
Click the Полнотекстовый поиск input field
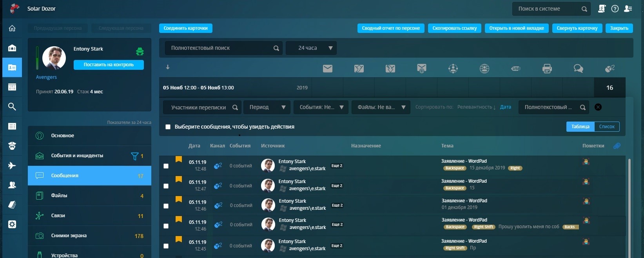point(220,48)
